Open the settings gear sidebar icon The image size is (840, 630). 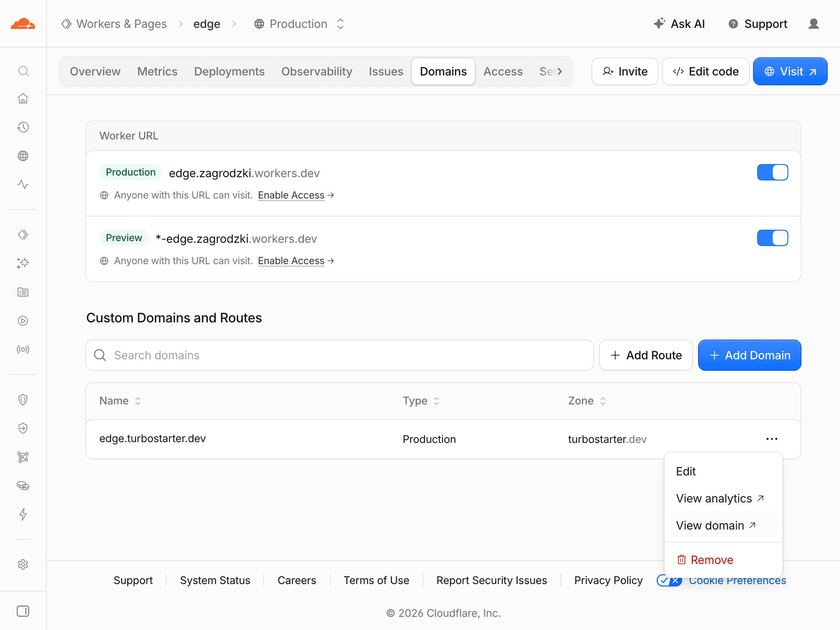tap(23, 564)
